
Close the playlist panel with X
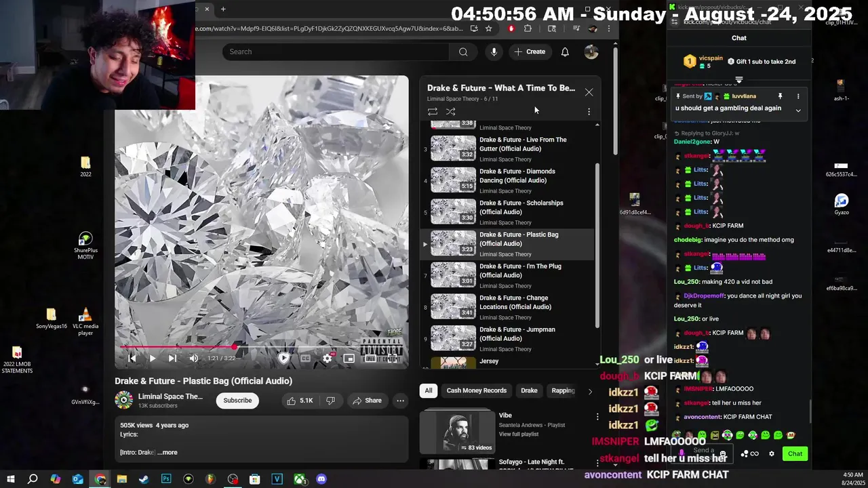tap(589, 92)
